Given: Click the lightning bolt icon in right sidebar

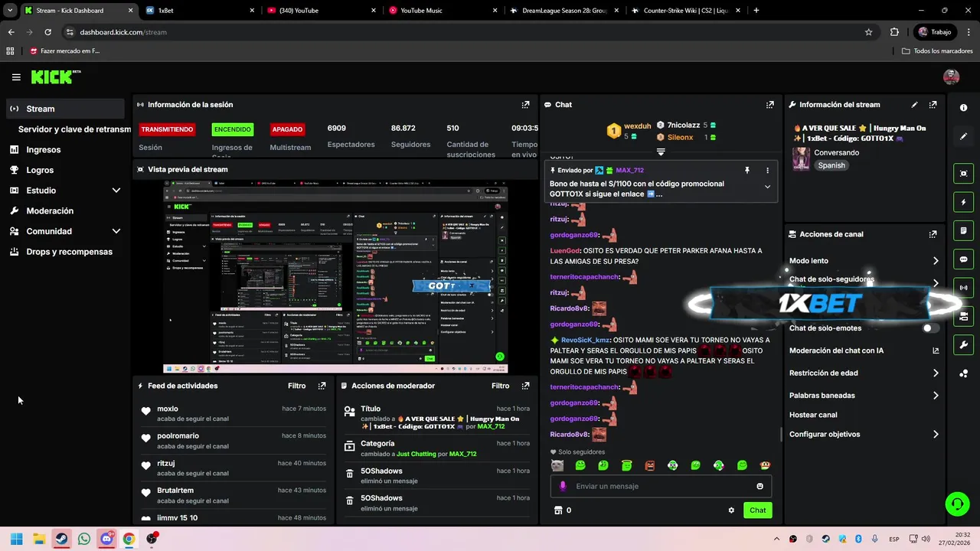Looking at the screenshot, I should [x=964, y=202].
